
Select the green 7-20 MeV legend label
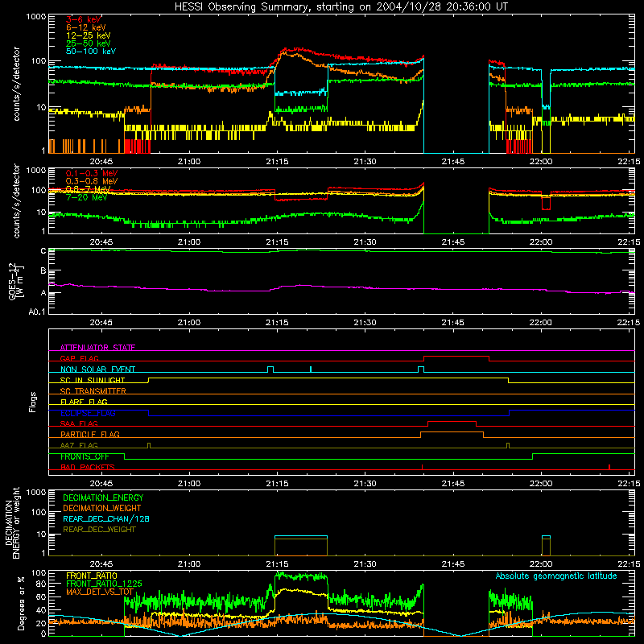pyautogui.click(x=87, y=197)
